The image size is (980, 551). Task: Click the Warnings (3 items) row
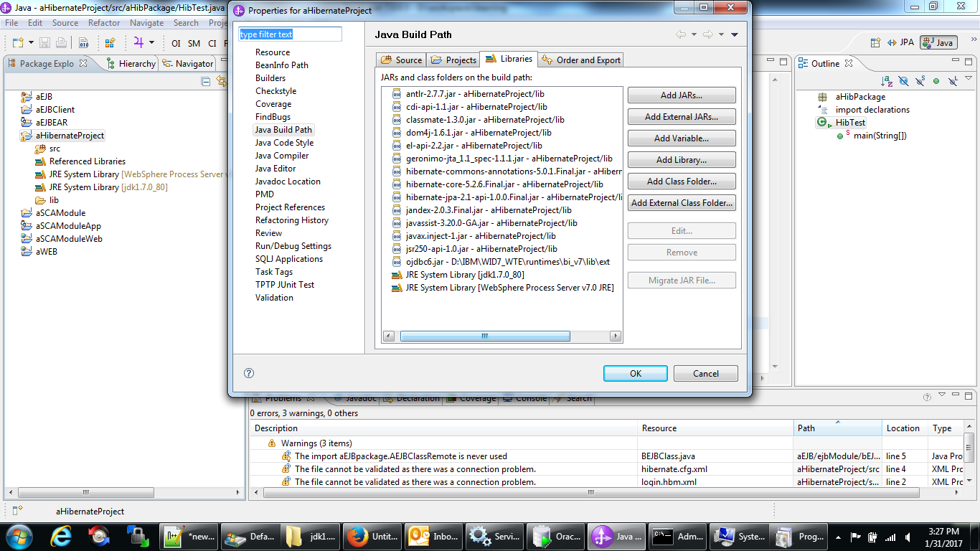point(316,443)
